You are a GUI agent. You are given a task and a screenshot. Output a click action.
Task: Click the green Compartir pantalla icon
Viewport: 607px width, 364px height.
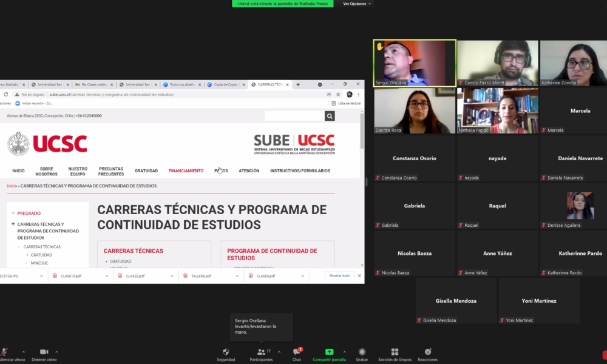tap(329, 352)
